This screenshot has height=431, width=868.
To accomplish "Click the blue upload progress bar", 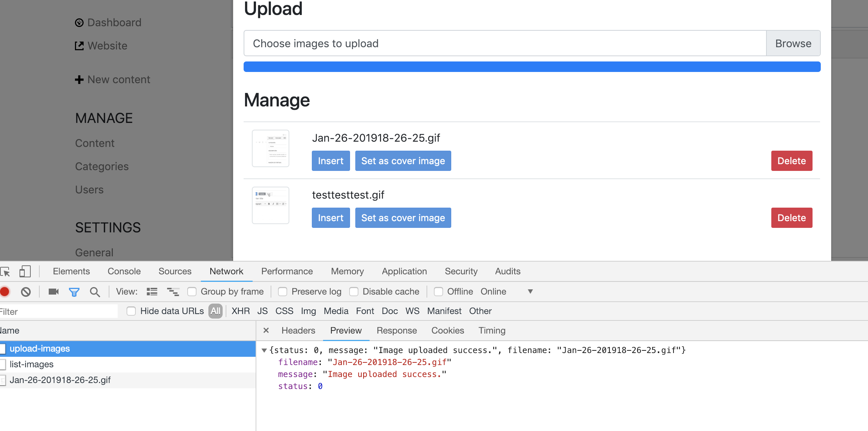I will [531, 67].
